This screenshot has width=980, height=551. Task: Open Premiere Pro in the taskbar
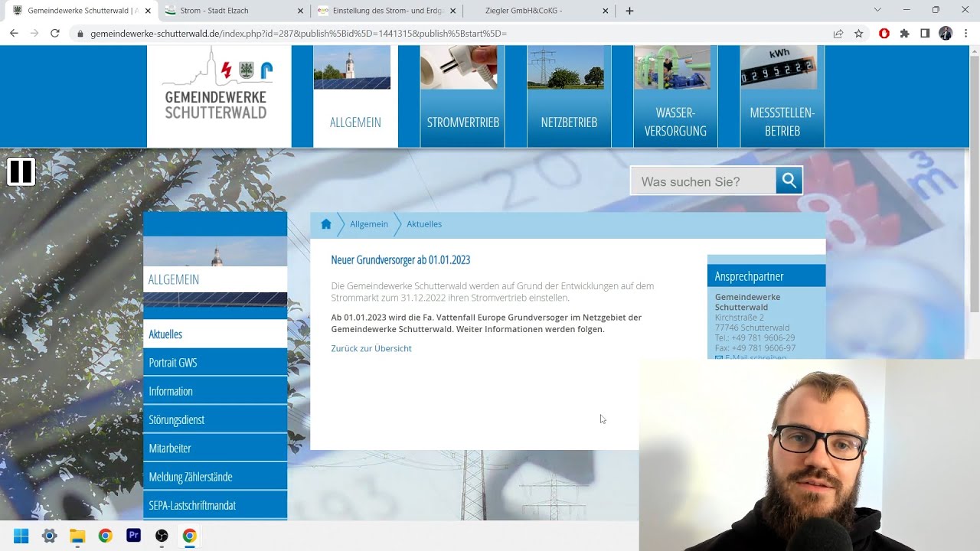(x=134, y=536)
